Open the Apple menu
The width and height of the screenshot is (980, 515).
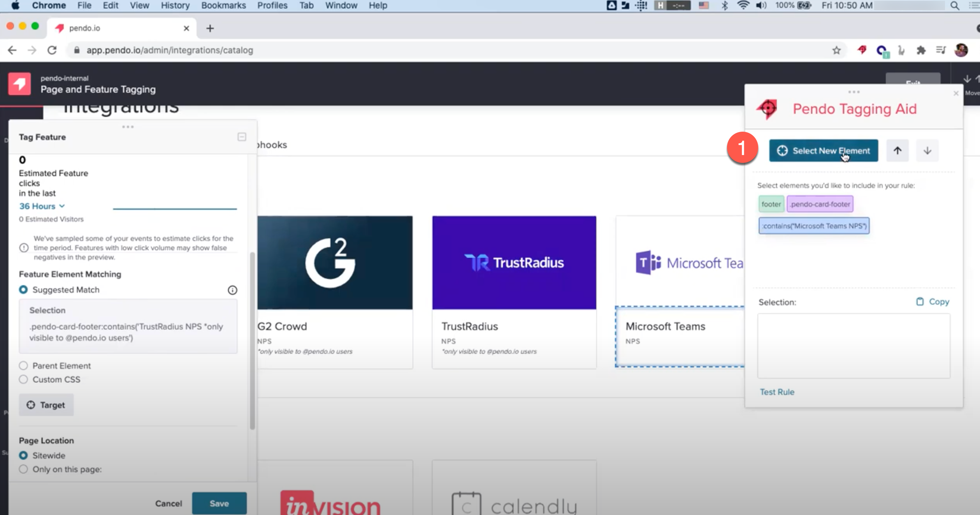click(x=15, y=5)
